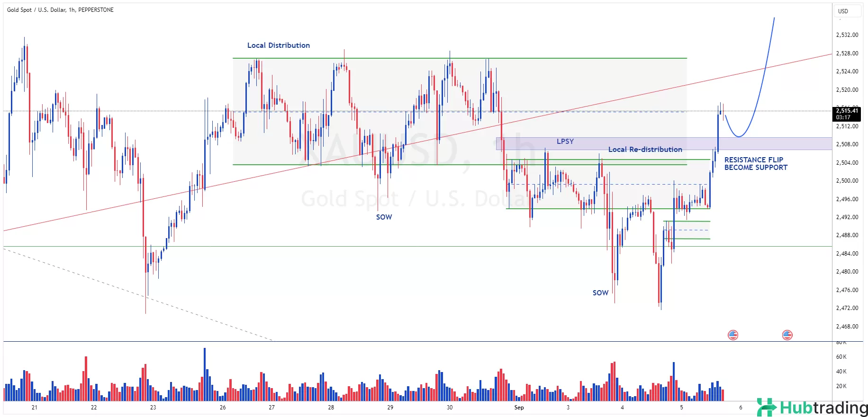Select the Gold Spot / U.S. Dollar chart title
The image size is (868, 417).
point(60,10)
